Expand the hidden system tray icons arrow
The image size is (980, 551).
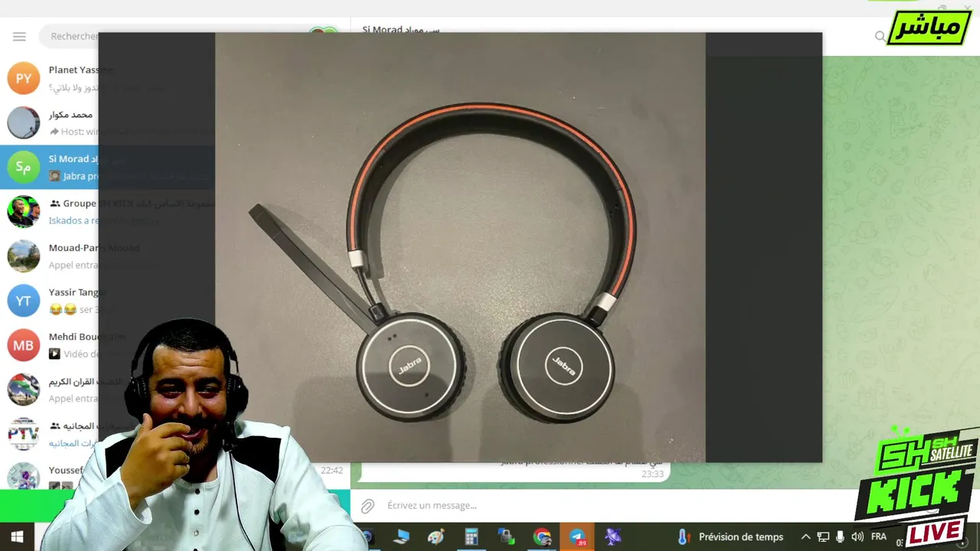coord(805,537)
